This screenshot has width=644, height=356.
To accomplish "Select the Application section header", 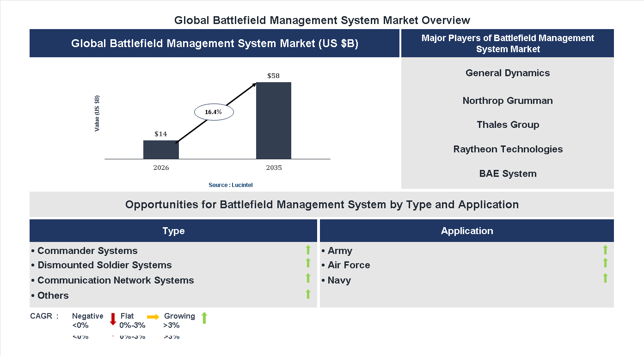I will coord(467,230).
